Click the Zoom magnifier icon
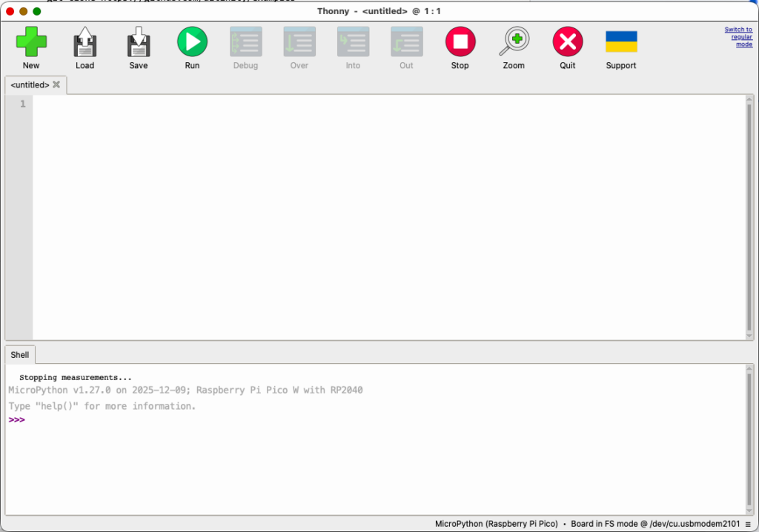The height and width of the screenshot is (532, 759). 514,42
